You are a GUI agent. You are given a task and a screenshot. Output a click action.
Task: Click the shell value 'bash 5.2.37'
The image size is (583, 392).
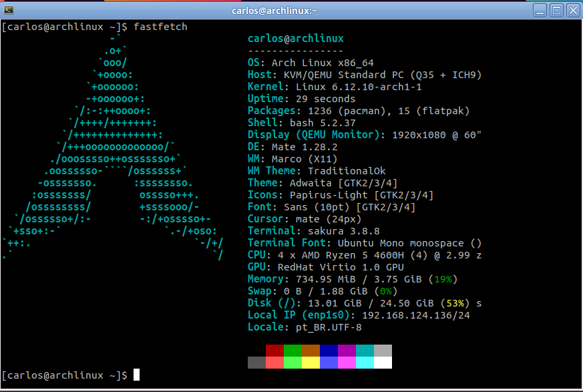pos(323,123)
